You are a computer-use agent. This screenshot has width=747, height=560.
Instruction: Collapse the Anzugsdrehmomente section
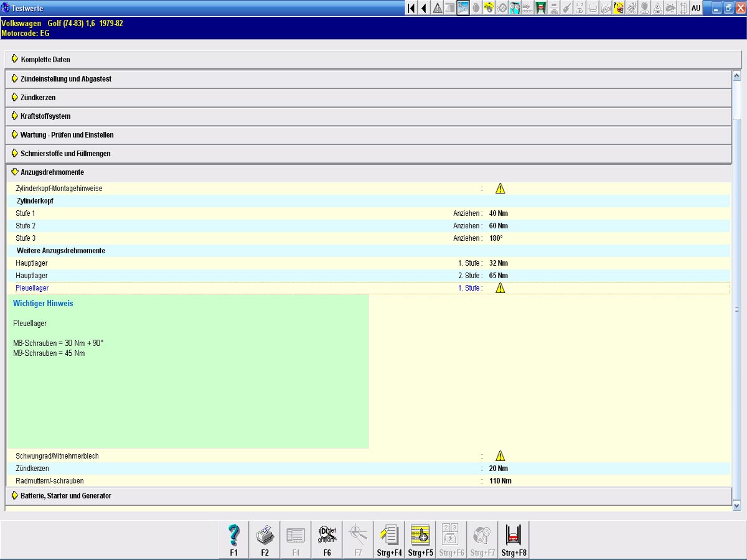(52, 172)
